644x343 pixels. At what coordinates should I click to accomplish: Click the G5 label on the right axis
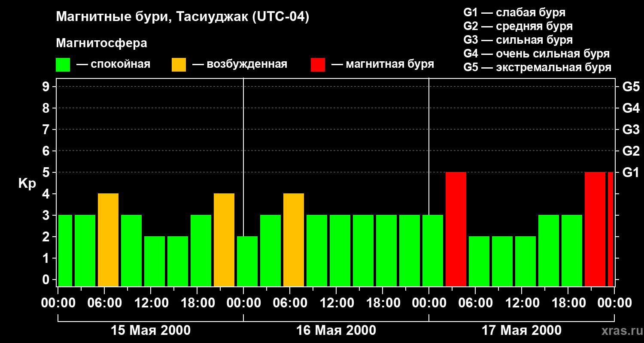[631, 87]
